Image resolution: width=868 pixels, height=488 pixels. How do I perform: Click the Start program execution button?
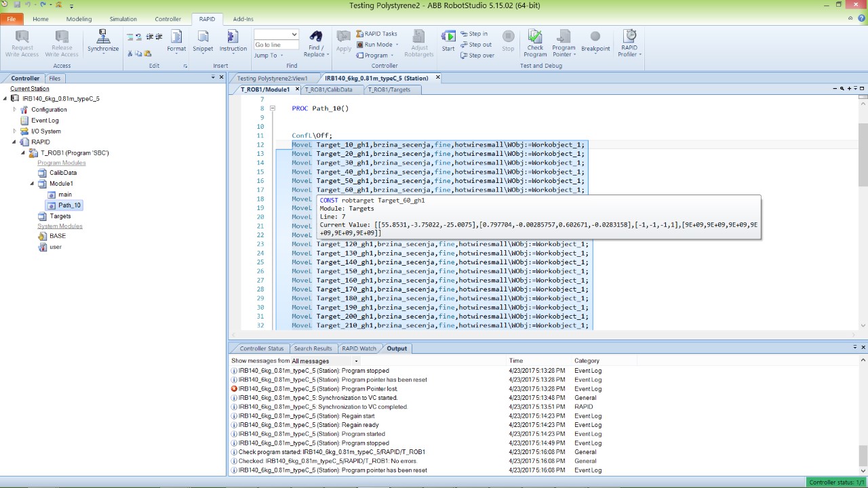click(448, 41)
